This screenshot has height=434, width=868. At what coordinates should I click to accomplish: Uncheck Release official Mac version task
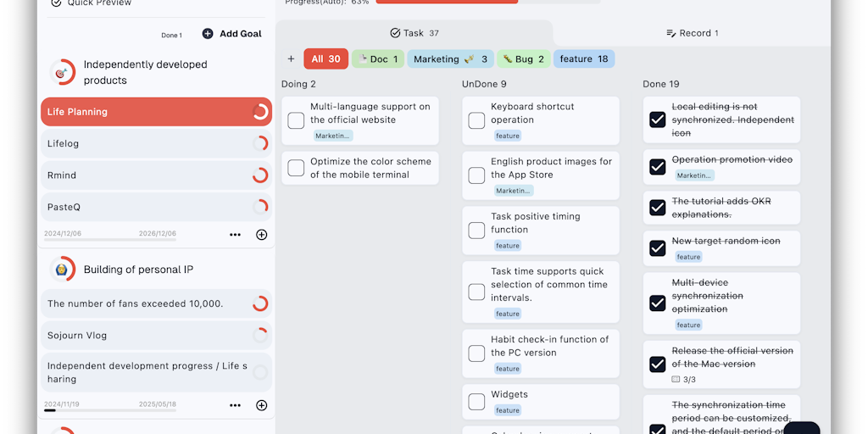tap(657, 364)
